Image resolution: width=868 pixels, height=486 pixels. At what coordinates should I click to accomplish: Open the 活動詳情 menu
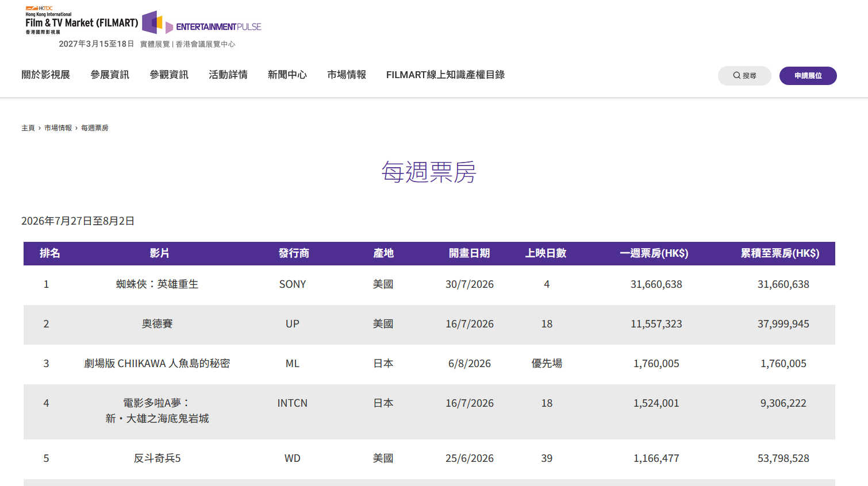[228, 75]
